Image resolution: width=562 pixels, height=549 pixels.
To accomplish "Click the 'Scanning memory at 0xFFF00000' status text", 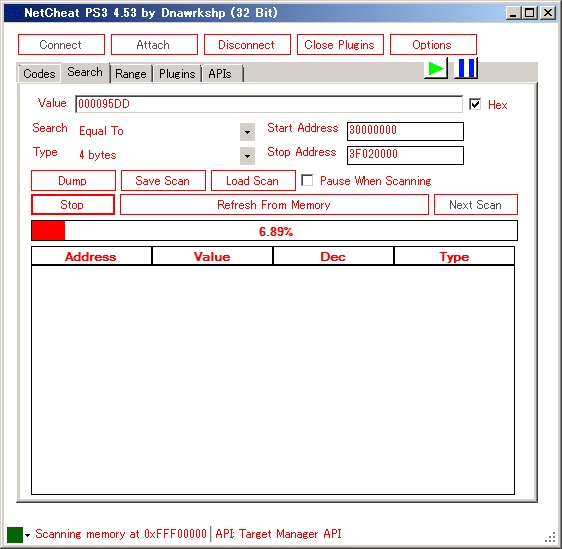I will click(x=121, y=534).
